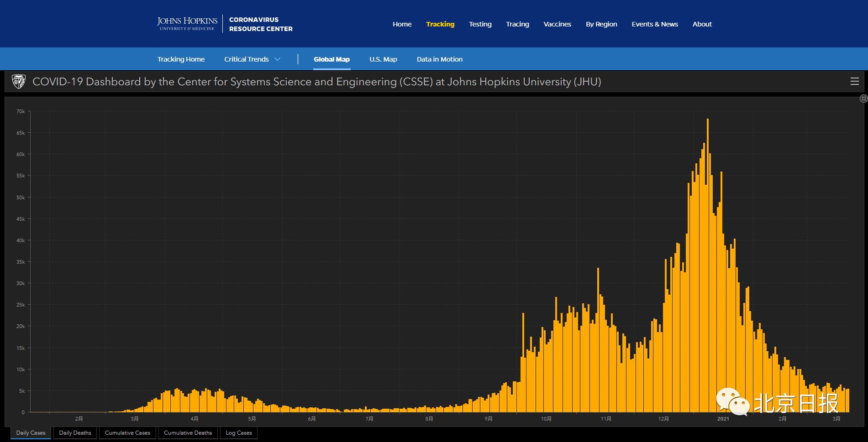
Task: Open the About page link
Action: coord(702,24)
